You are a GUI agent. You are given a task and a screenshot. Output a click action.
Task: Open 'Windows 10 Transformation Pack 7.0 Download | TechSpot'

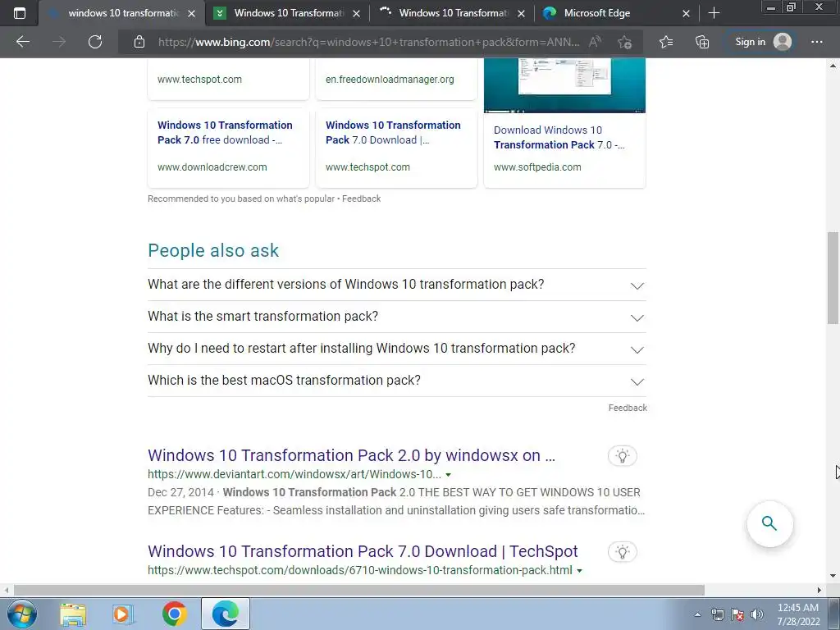point(363,551)
